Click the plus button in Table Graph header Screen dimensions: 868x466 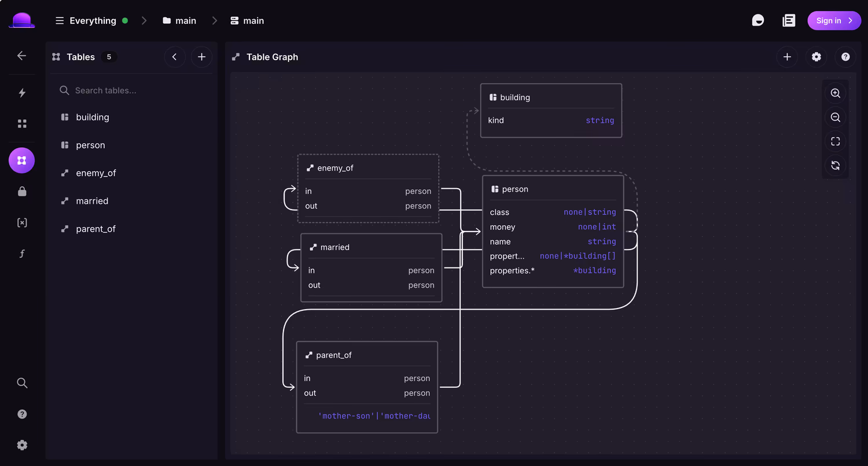click(787, 57)
